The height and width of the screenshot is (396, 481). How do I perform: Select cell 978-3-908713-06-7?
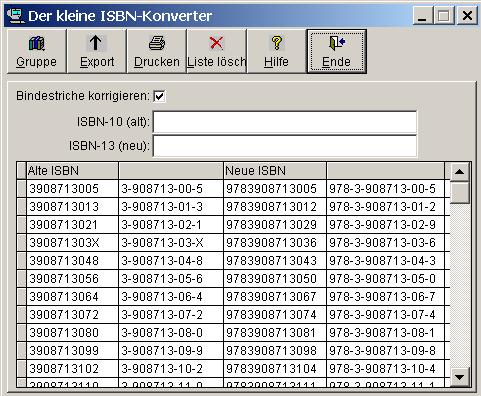(386, 297)
